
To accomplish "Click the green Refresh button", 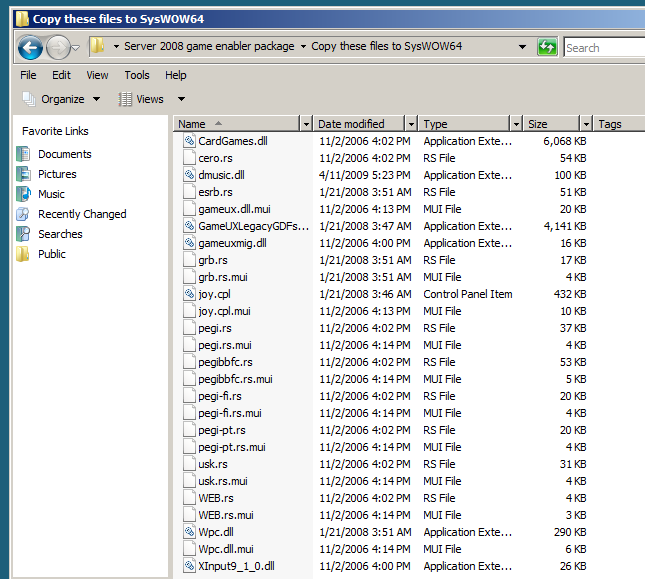I will tap(547, 47).
